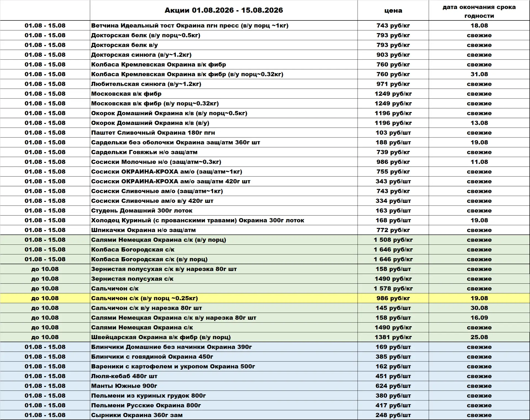Select the 'Люля-кебаб 480г шт' cell
The image size is (530, 420).
click(224, 376)
